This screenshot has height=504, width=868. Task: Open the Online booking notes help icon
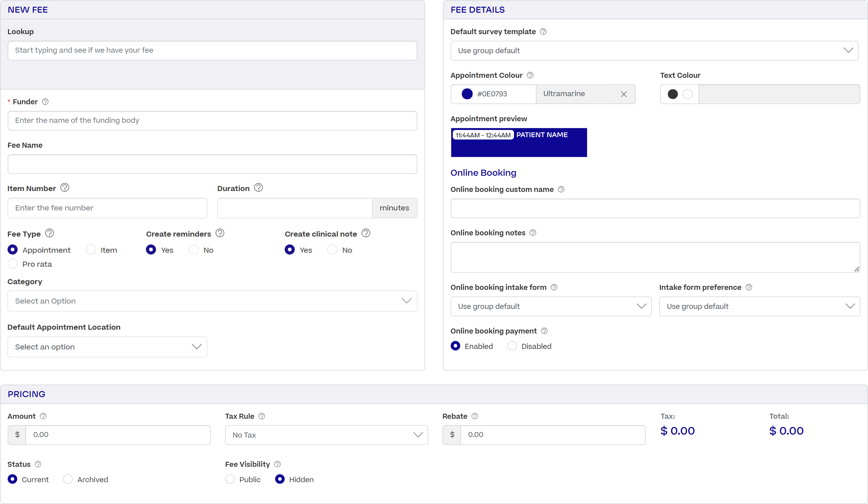(x=533, y=233)
